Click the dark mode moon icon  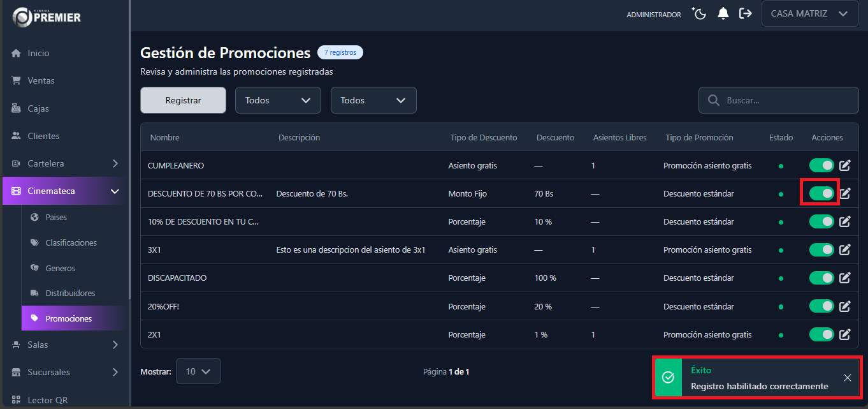click(x=699, y=14)
